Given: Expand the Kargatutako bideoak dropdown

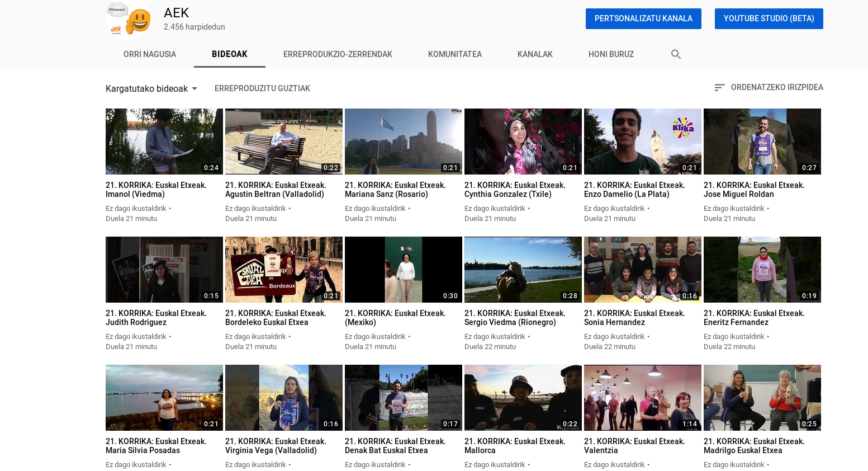Looking at the screenshot, I should [x=151, y=88].
